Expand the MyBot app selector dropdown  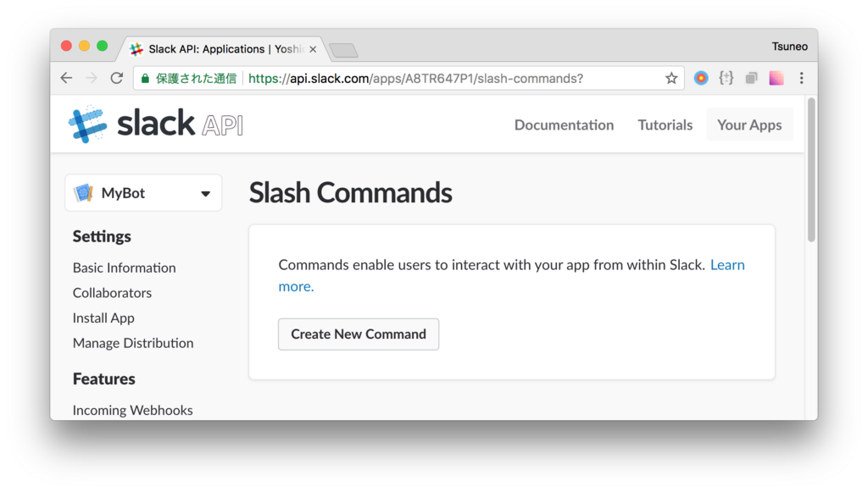[143, 193]
